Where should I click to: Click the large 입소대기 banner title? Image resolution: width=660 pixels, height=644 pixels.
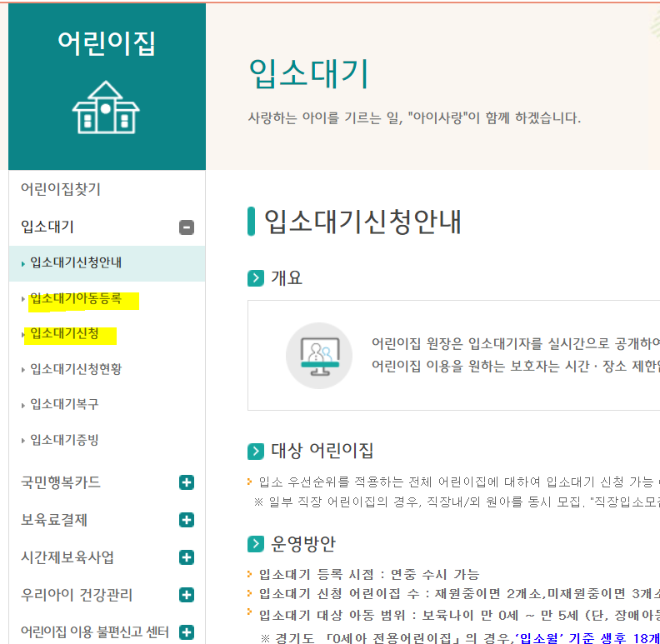[308, 74]
